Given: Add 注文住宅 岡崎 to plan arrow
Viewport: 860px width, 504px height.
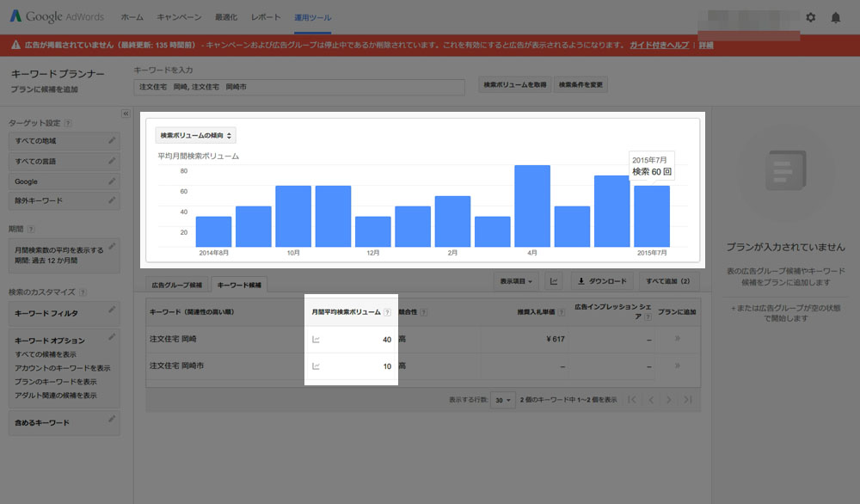Looking at the screenshot, I should point(678,338).
